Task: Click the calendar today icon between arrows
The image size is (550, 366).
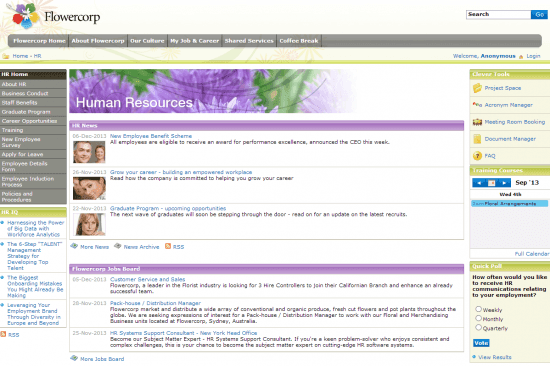Action: click(491, 183)
